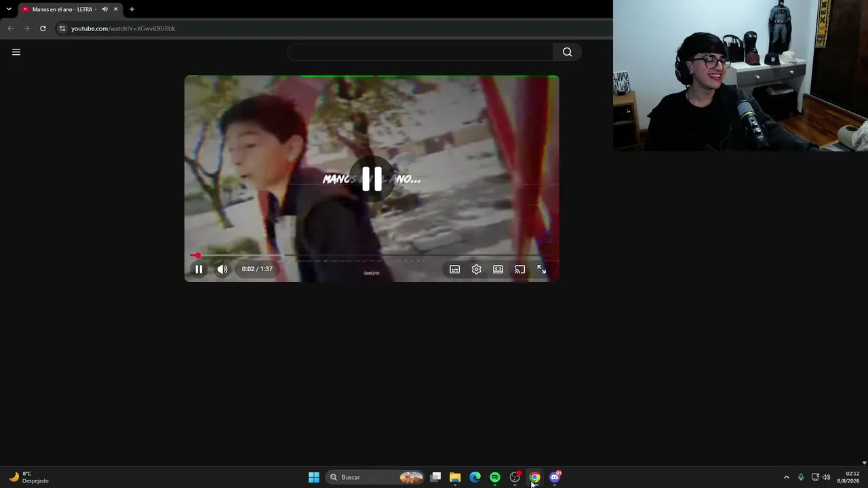Screen dimensions: 868x488
Task: Open the YouTube hamburger guide menu
Action: click(x=16, y=52)
